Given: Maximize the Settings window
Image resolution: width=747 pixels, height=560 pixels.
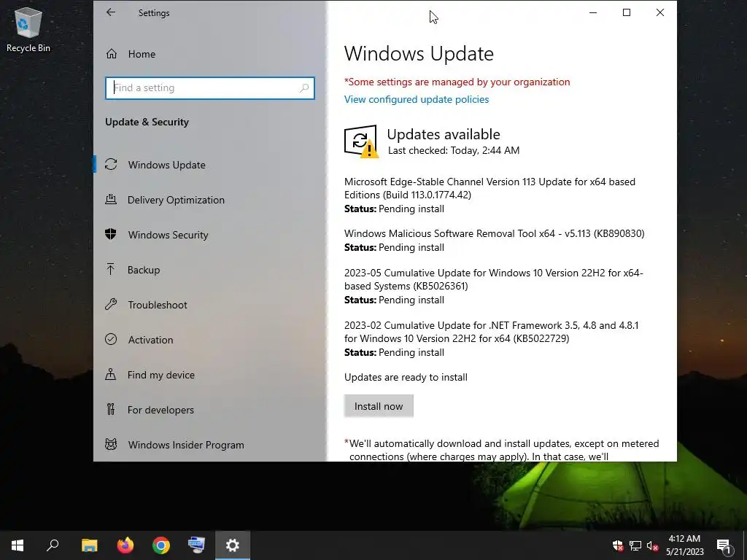Looking at the screenshot, I should 627,13.
